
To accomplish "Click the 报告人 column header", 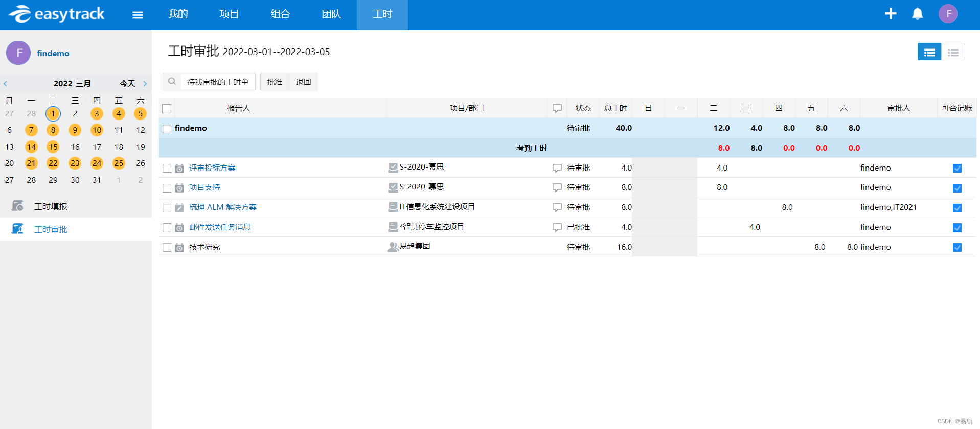I will [239, 108].
